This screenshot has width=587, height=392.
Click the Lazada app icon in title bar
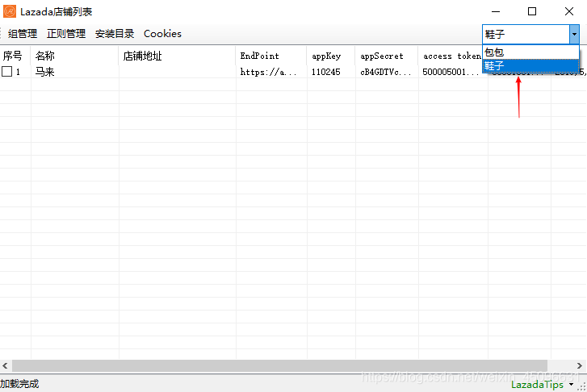pyautogui.click(x=10, y=11)
